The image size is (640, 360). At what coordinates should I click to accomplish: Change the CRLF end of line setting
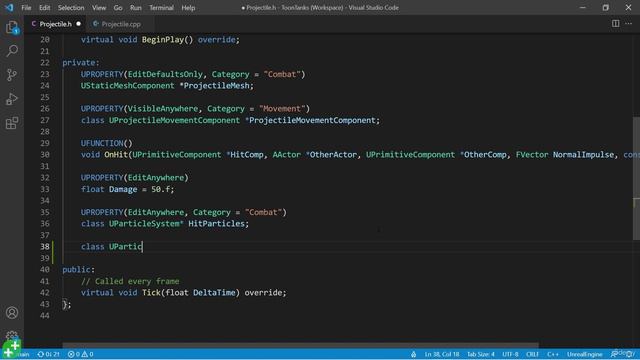(x=532, y=354)
